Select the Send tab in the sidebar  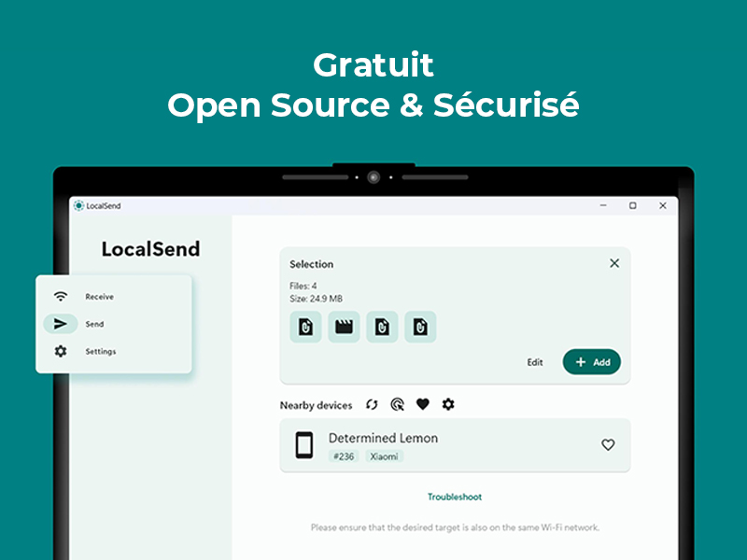pyautogui.click(x=93, y=324)
